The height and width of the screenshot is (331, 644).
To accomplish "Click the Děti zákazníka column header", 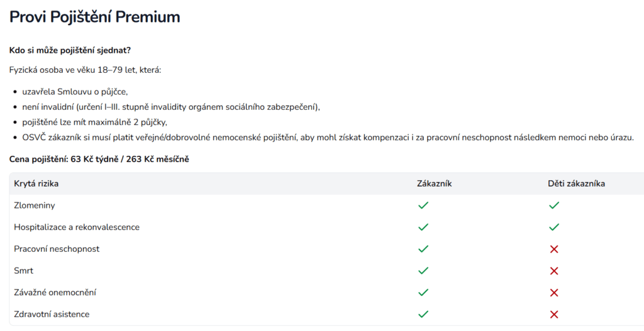I will pyautogui.click(x=576, y=183).
